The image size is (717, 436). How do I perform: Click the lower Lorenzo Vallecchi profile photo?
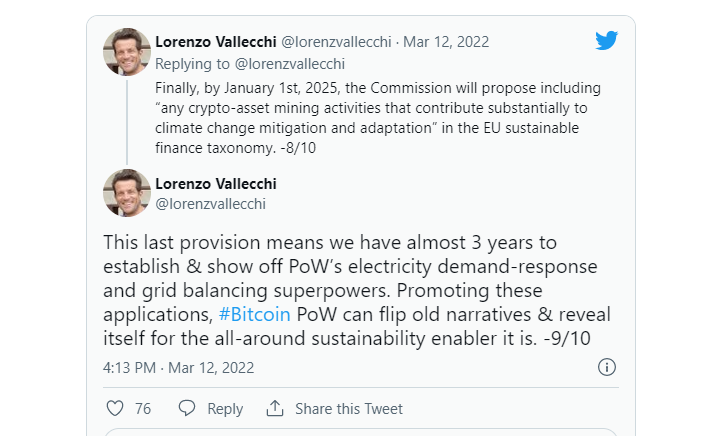(x=127, y=193)
